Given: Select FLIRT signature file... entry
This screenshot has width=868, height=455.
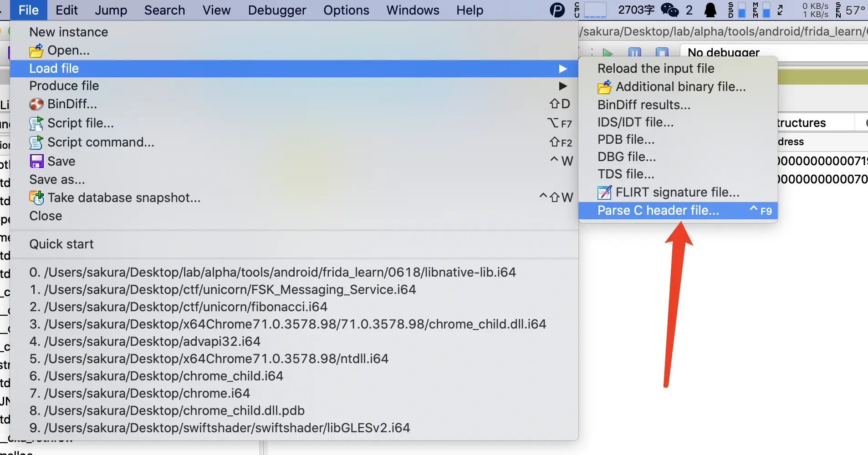Looking at the screenshot, I should [678, 192].
